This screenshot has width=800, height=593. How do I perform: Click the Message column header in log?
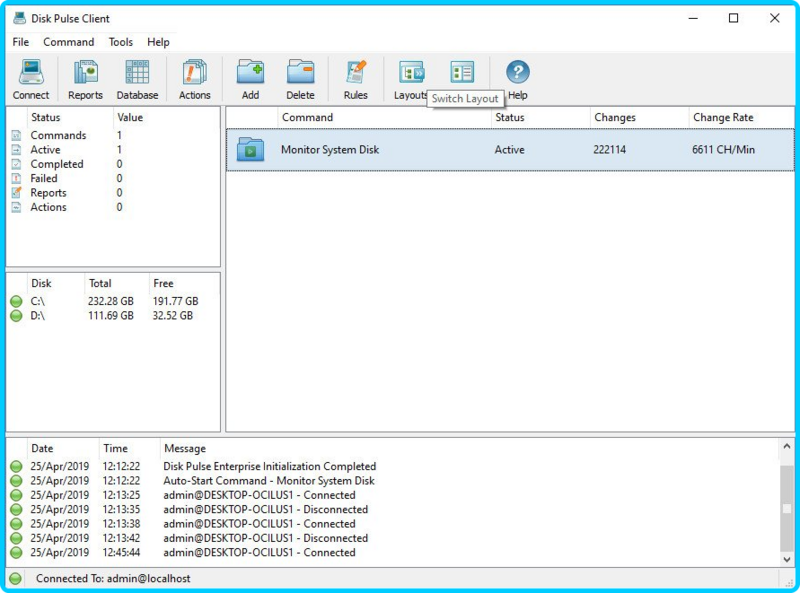coord(469,449)
